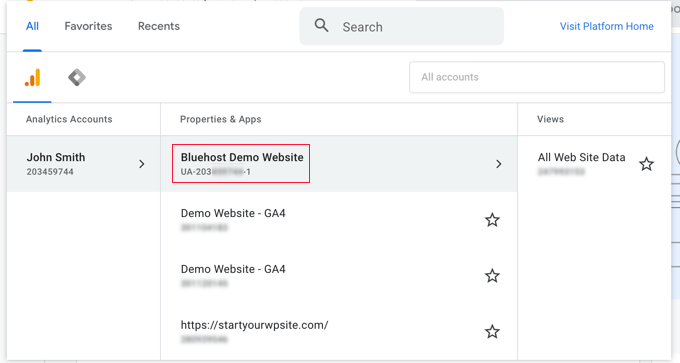Favorite the All Web Site Data view

click(646, 164)
